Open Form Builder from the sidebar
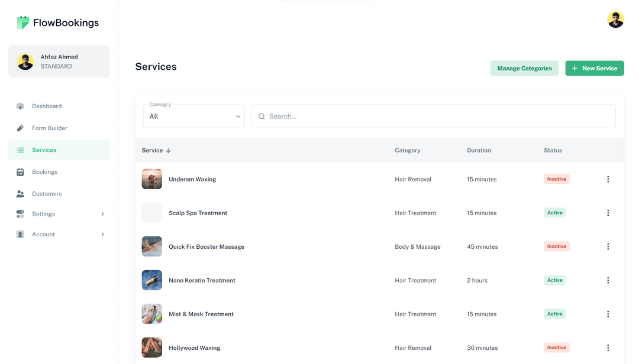Screen dimensions: 639x364 pyautogui.click(x=20, y=128)
